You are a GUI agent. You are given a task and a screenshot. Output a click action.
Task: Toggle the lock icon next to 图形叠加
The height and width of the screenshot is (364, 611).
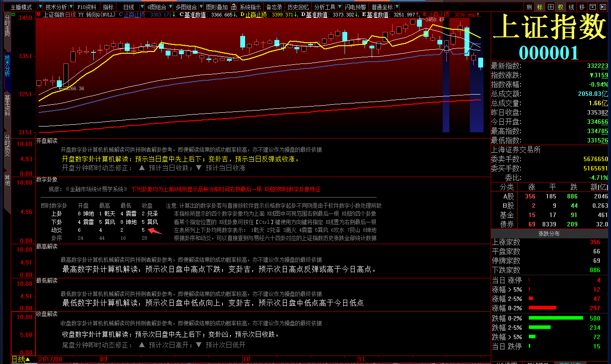coord(234,7)
